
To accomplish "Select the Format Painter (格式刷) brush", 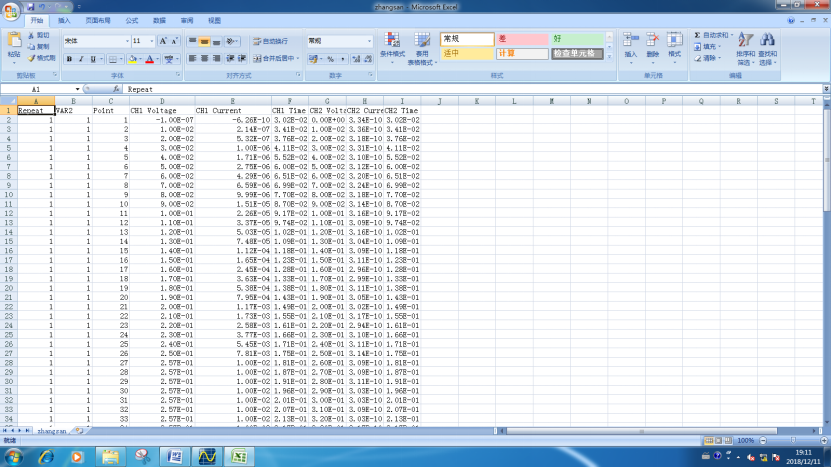I will (31, 58).
